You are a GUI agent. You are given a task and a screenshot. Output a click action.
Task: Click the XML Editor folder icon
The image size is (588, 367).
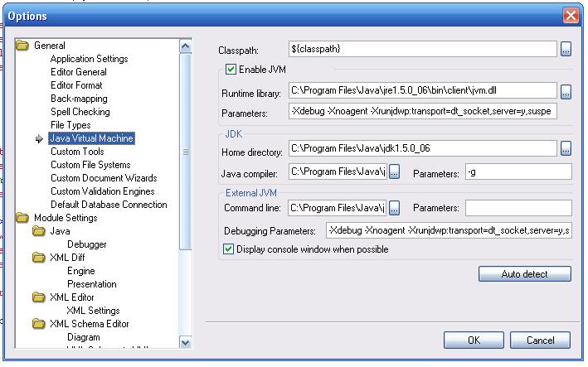[x=39, y=297]
